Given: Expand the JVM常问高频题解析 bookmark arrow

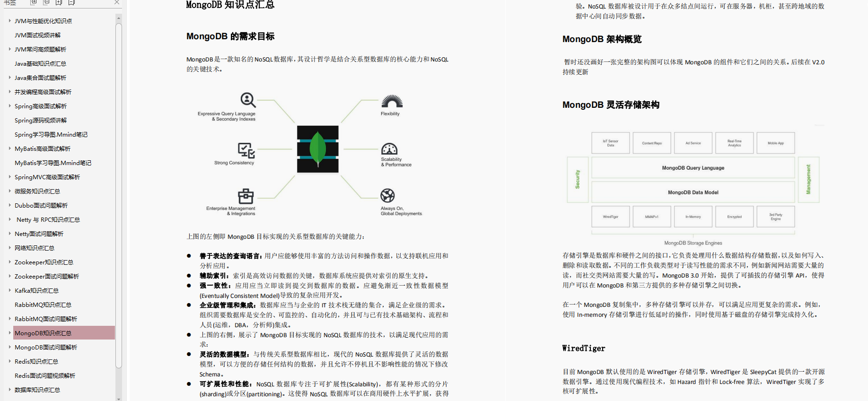Looking at the screenshot, I should click(x=9, y=49).
